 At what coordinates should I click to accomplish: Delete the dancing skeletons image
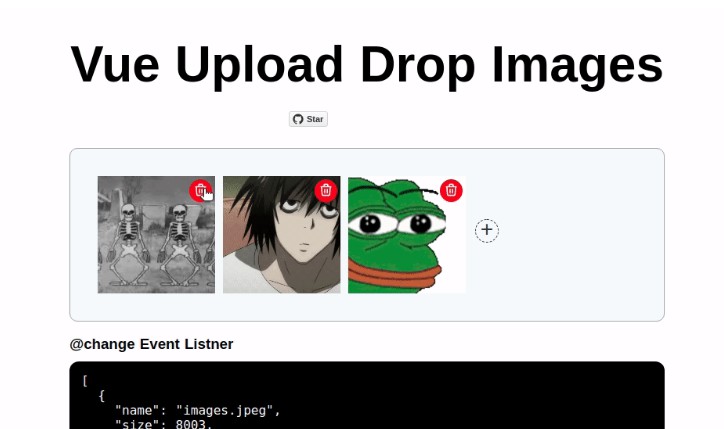200,190
